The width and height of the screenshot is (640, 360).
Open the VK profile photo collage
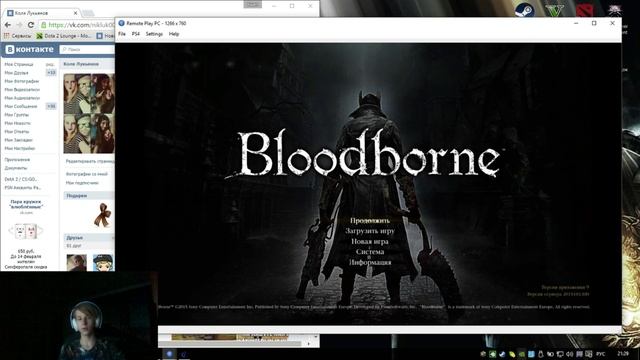[89, 113]
